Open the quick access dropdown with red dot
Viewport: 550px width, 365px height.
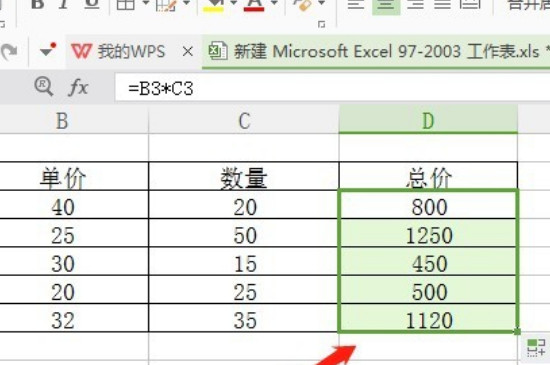pos(48,50)
